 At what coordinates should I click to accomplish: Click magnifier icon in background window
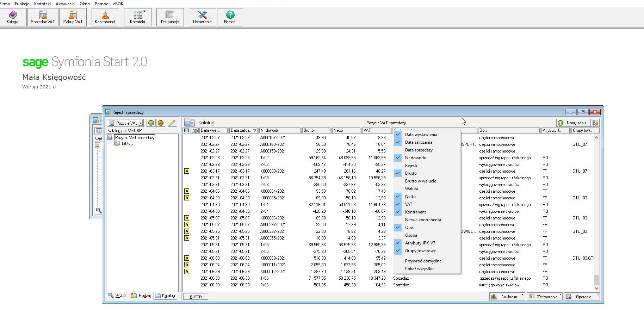(99, 211)
